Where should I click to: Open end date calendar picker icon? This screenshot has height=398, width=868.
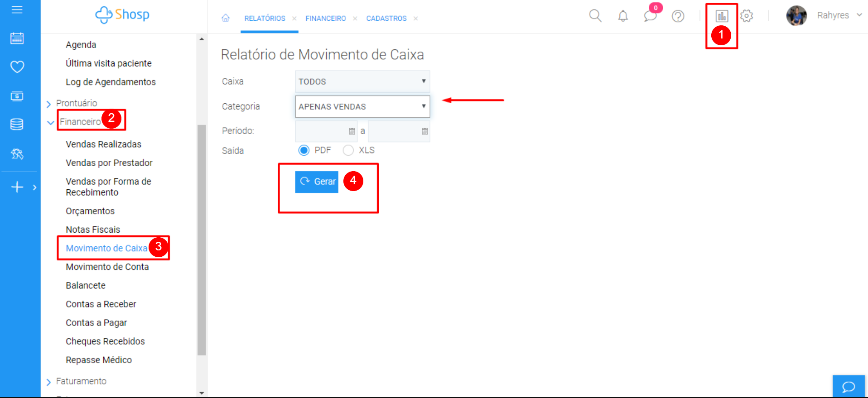[424, 131]
